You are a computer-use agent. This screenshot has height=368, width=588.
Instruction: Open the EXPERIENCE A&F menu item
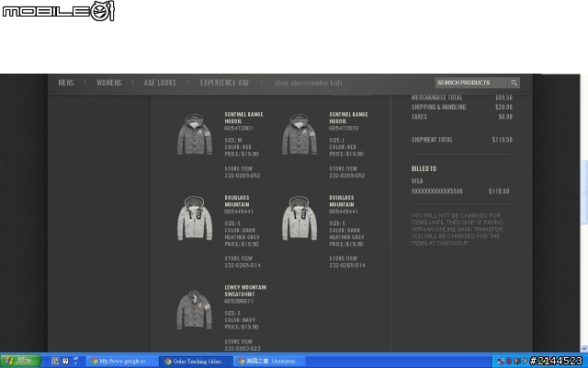coord(224,83)
